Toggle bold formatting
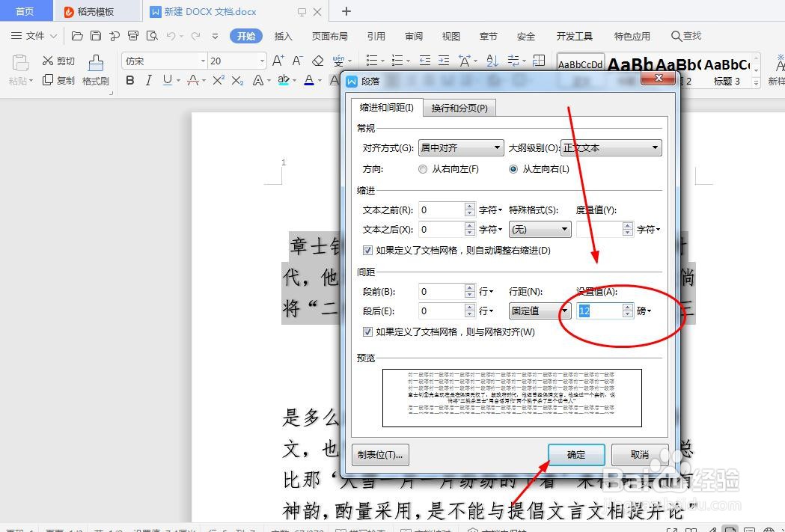 point(130,80)
